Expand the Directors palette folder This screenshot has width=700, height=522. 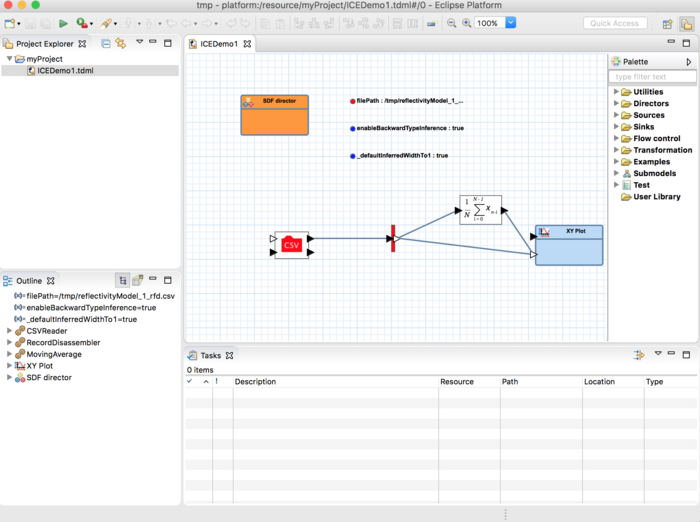(x=616, y=103)
